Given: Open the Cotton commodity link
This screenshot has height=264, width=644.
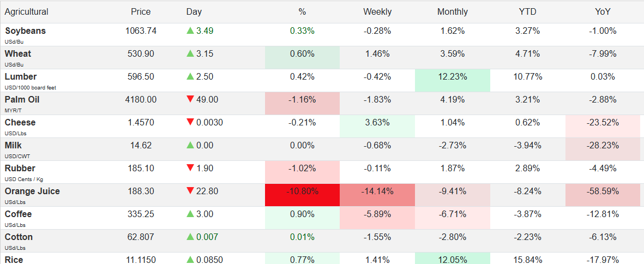Looking at the screenshot, I should coord(19,237).
